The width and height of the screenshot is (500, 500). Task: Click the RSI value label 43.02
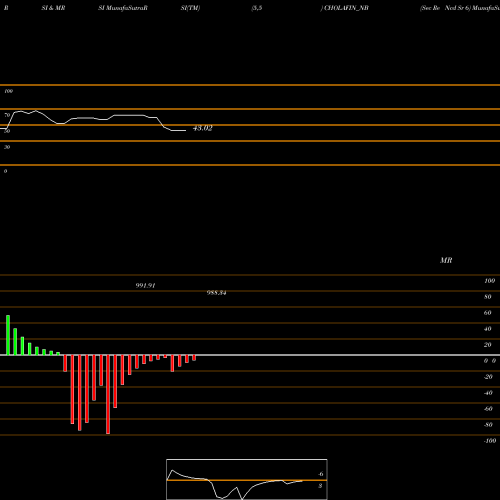[203, 128]
